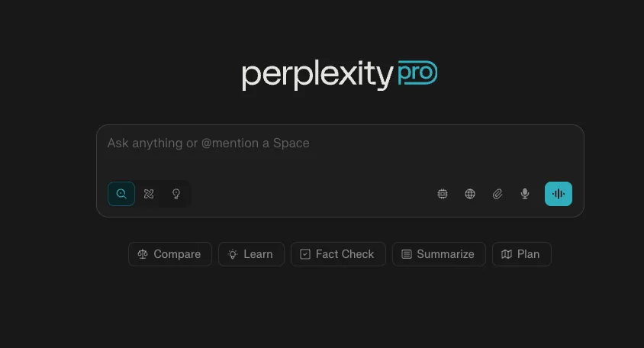Select the Fact Check suggestion
644x348 pixels.
(x=338, y=254)
